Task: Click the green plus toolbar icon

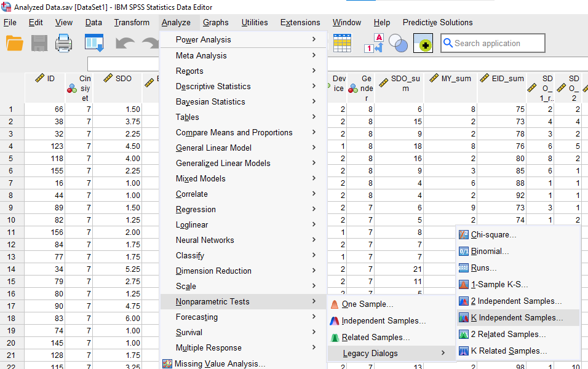Action: (x=423, y=44)
